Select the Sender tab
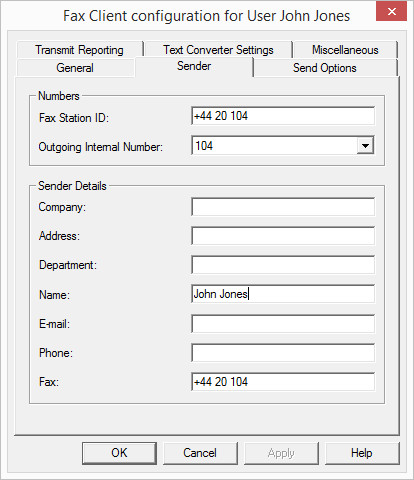This screenshot has height=480, width=414. [194, 66]
